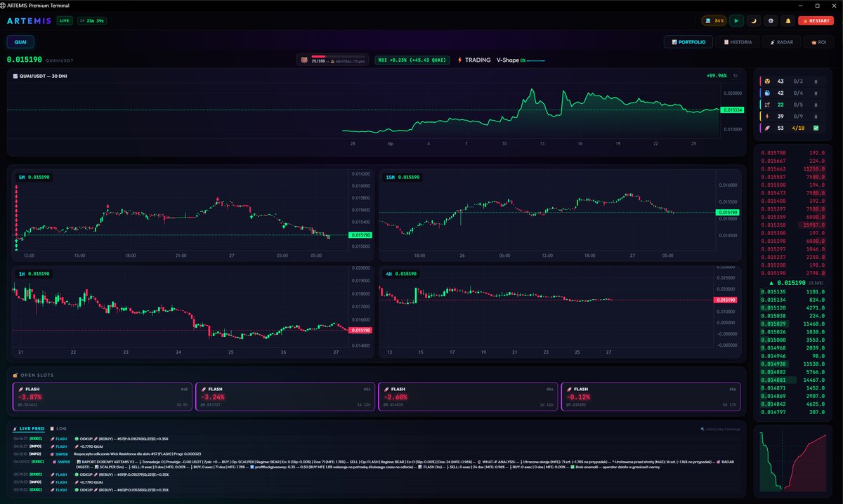Click the OPEN SLOTS lock icon
Viewport: 843px width, 504px height.
coord(15,374)
